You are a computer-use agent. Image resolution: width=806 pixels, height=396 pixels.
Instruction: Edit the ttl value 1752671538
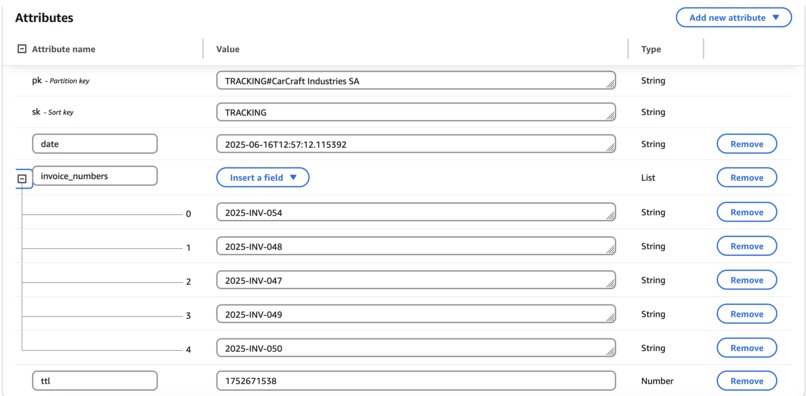(416, 381)
